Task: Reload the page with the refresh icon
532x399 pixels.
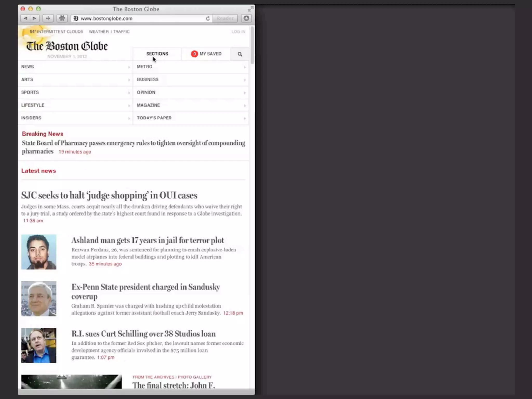Action: [x=208, y=18]
